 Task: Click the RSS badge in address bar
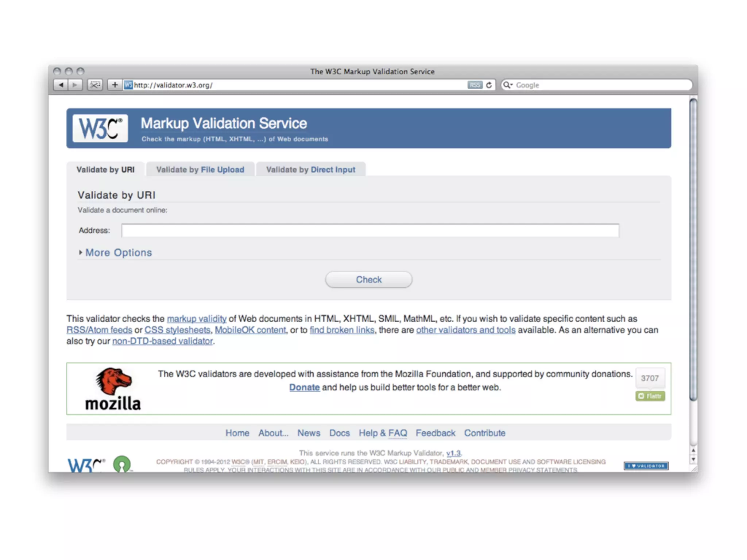tap(475, 85)
